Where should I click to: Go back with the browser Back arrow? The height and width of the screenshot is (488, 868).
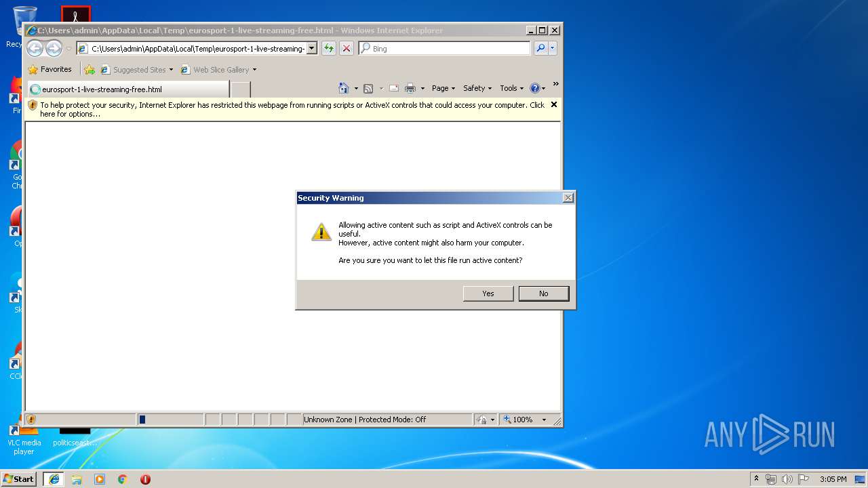(x=35, y=48)
